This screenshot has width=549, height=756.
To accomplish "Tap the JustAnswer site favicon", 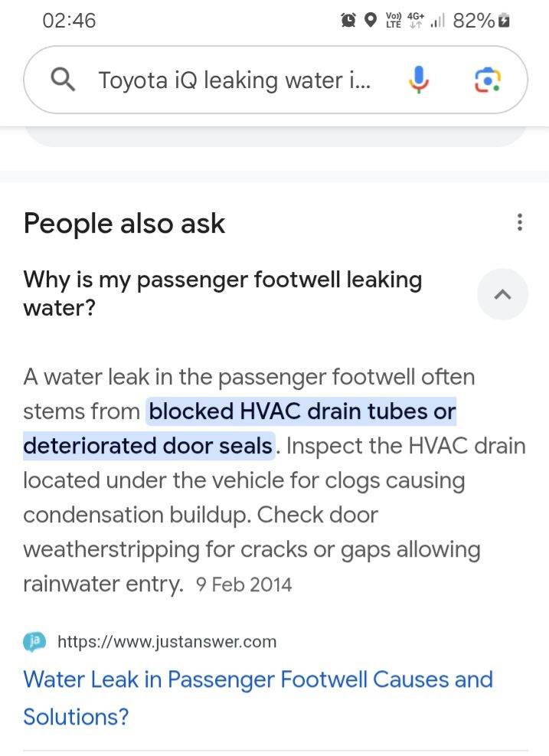I will pos(34,641).
